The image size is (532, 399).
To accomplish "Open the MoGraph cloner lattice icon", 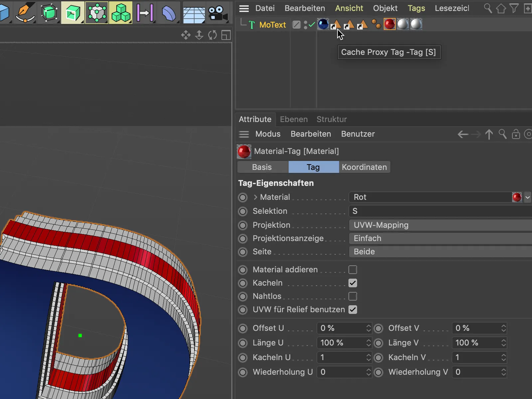I will [x=97, y=13].
